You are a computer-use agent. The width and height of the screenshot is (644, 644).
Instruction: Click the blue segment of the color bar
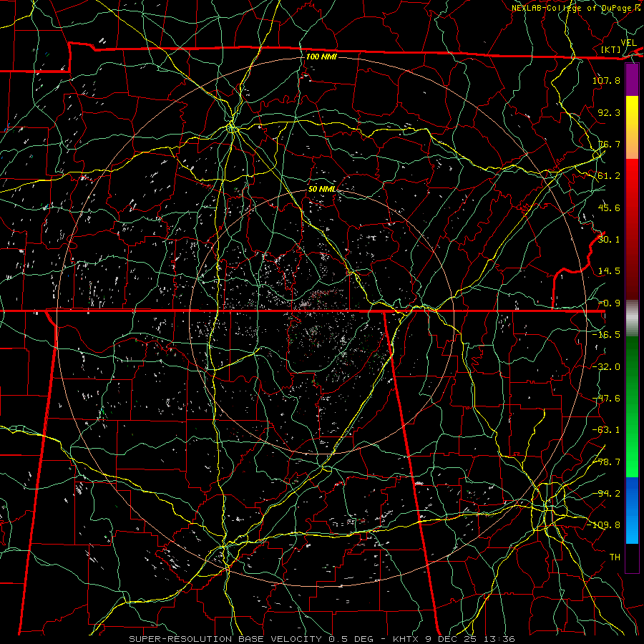632,510
